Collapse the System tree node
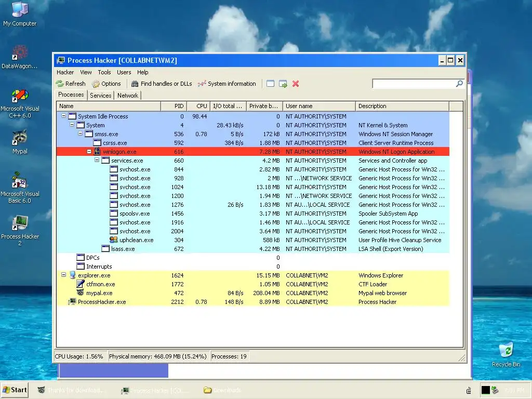 click(x=72, y=125)
